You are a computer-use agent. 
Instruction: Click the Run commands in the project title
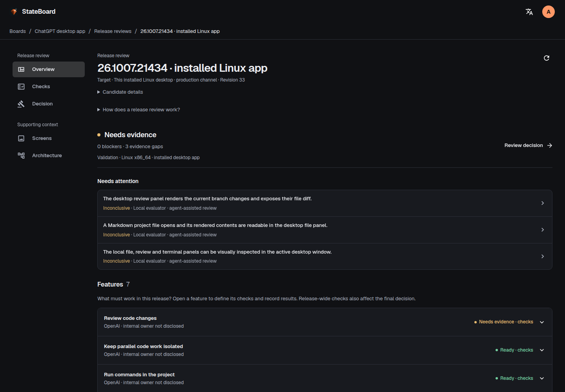click(139, 375)
